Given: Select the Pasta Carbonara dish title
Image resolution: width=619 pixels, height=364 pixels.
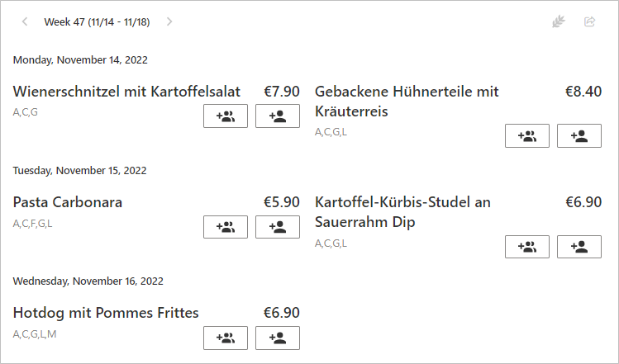Looking at the screenshot, I should (x=68, y=202).
